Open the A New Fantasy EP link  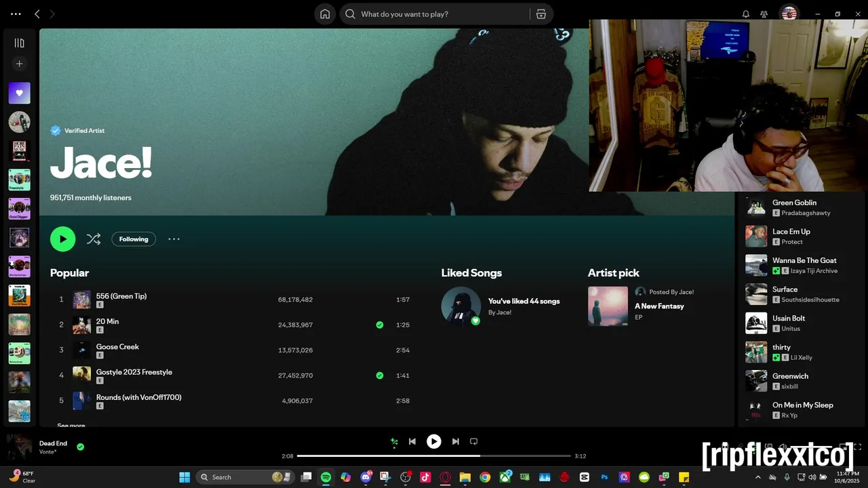click(659, 306)
